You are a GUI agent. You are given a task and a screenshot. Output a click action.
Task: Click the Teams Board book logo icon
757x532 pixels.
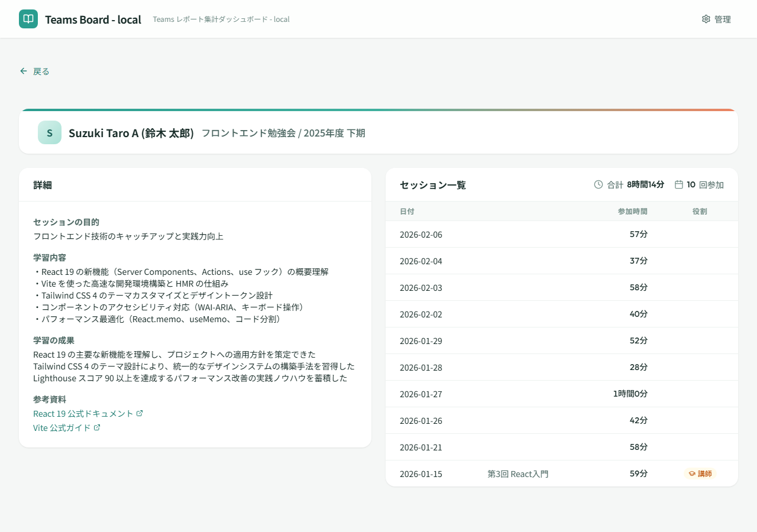[28, 19]
